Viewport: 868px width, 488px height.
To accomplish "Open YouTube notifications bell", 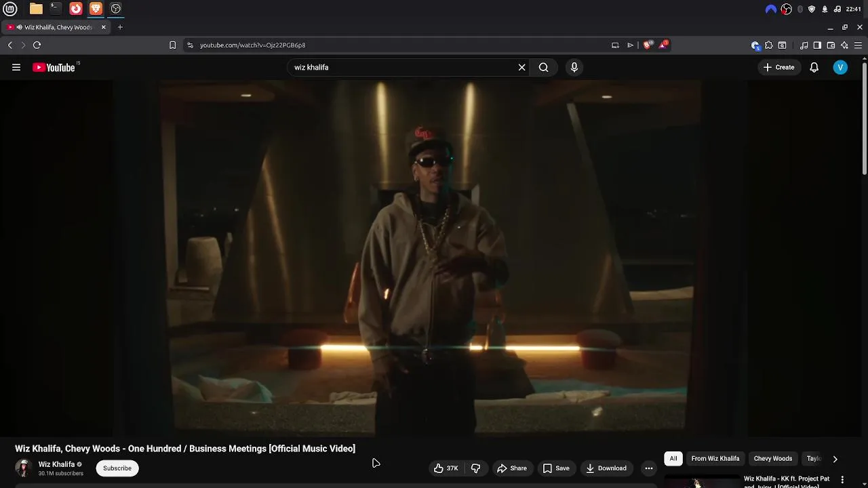I will pos(814,67).
